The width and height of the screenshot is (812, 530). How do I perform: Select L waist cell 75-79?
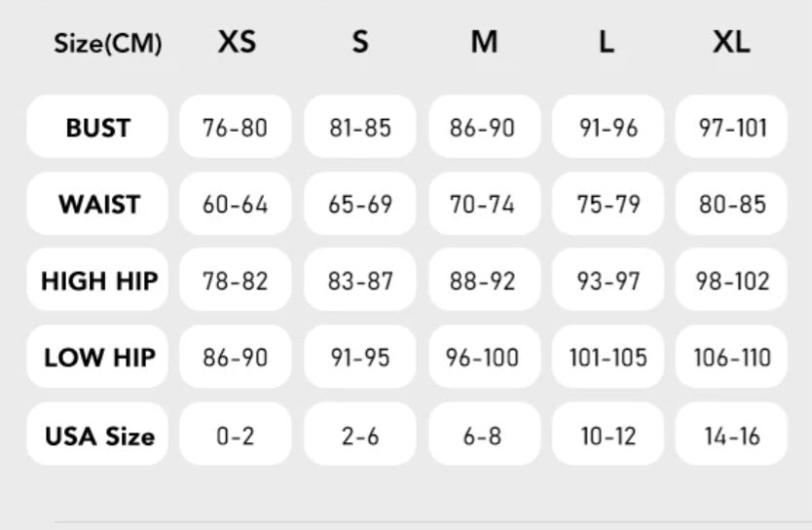(608, 205)
